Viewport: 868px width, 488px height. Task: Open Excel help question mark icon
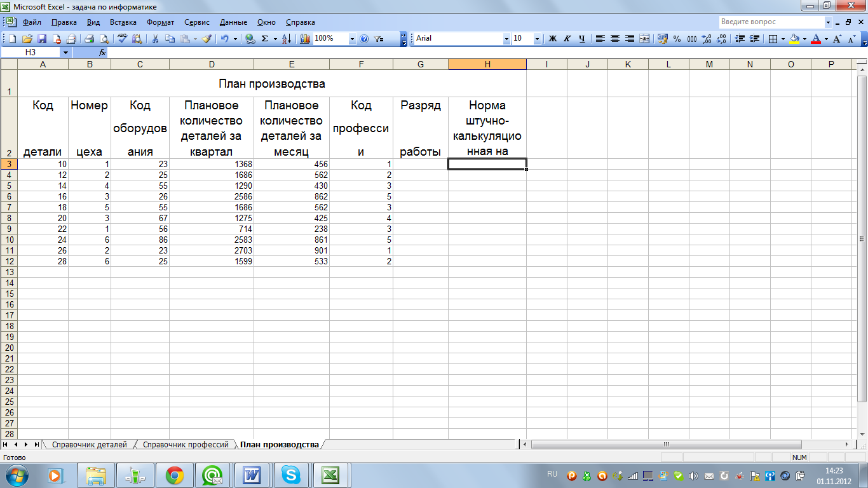[364, 39]
